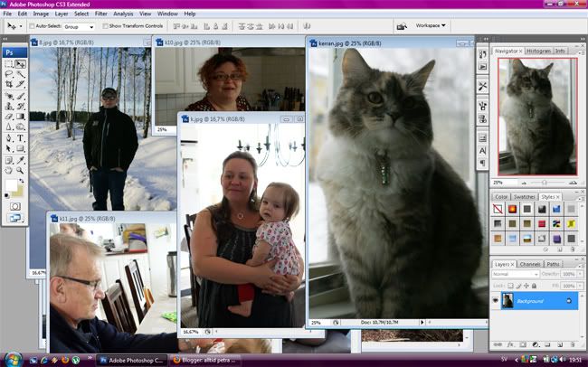Check Show Transform Controls

[x=104, y=26]
